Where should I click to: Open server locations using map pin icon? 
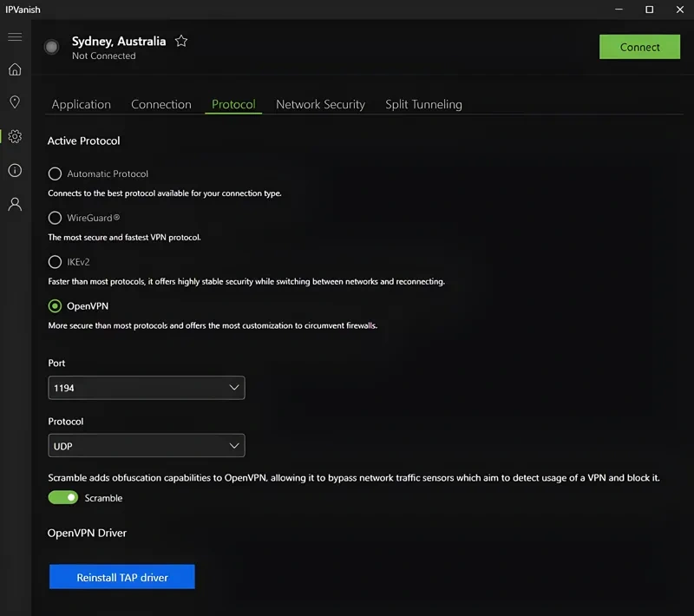14,102
